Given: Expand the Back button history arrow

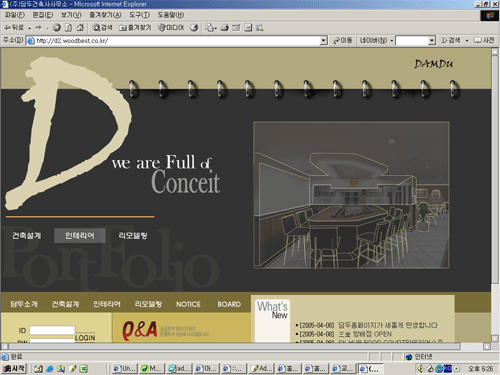Looking at the screenshot, I should 29,28.
